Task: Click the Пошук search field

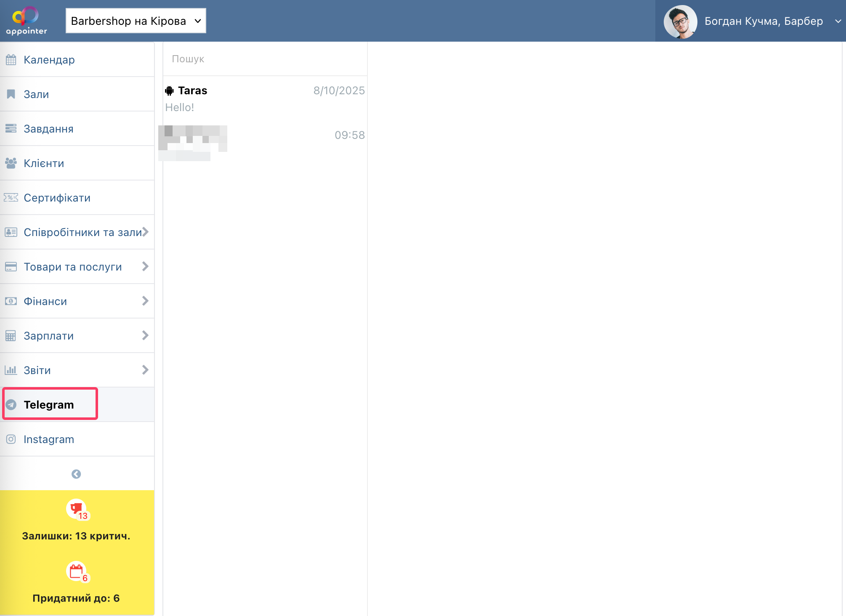Action: click(x=264, y=59)
